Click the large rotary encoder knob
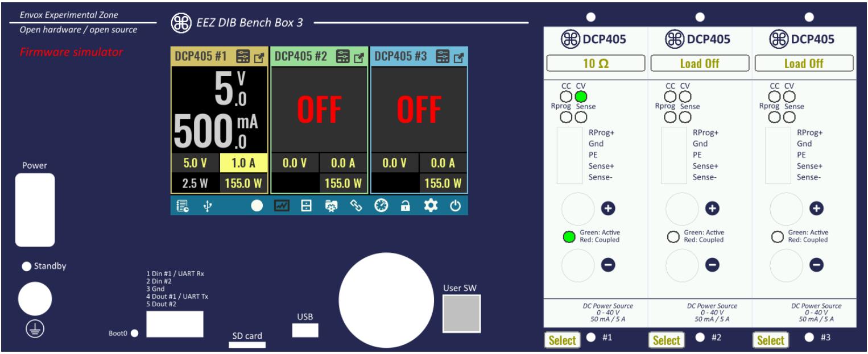This screenshot has width=868, height=354. (x=386, y=300)
